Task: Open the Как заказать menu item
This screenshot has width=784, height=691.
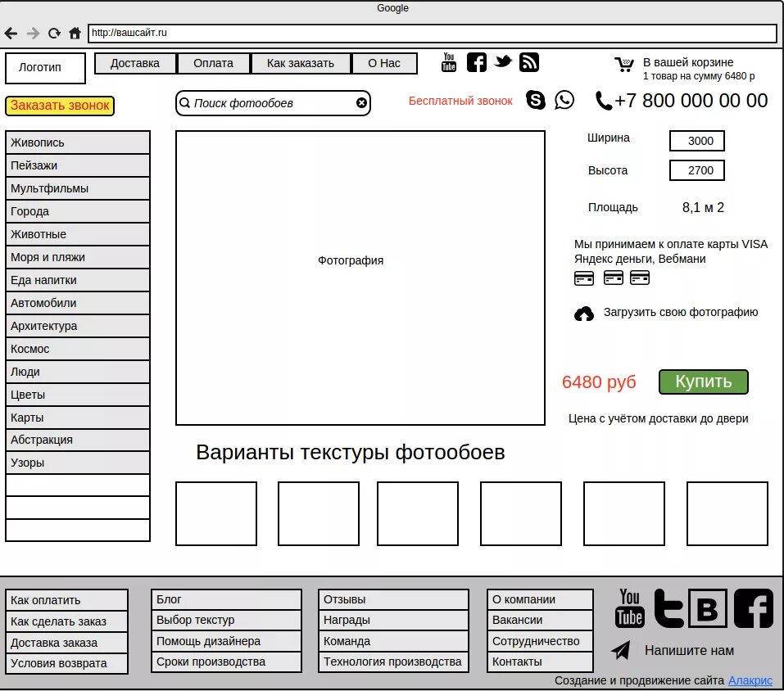Action: 301,64
